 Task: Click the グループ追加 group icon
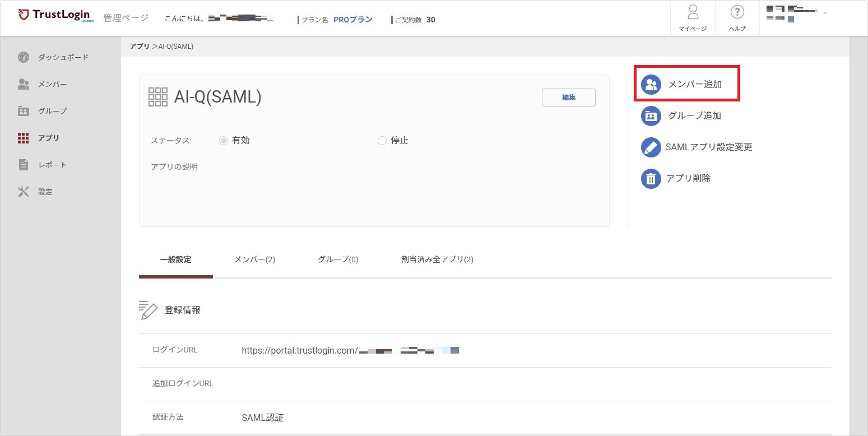coord(651,116)
